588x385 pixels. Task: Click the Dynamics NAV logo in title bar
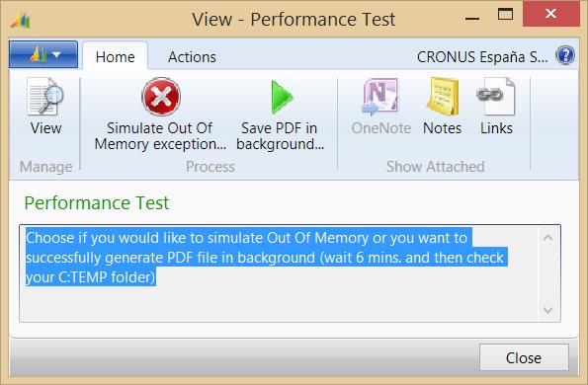click(x=20, y=20)
